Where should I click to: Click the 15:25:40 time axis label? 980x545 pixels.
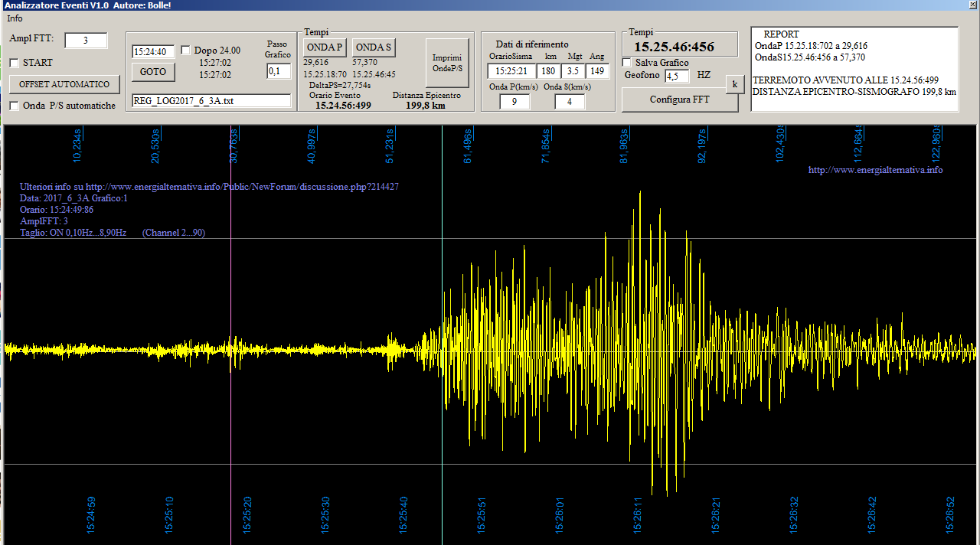point(403,514)
